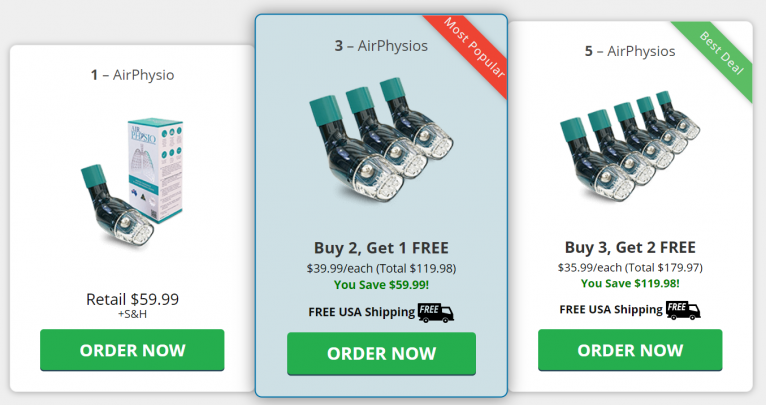The width and height of the screenshot is (766, 405).
Task: Click the '$35.99/each (Total $179.97)' price line
Action: [630, 267]
